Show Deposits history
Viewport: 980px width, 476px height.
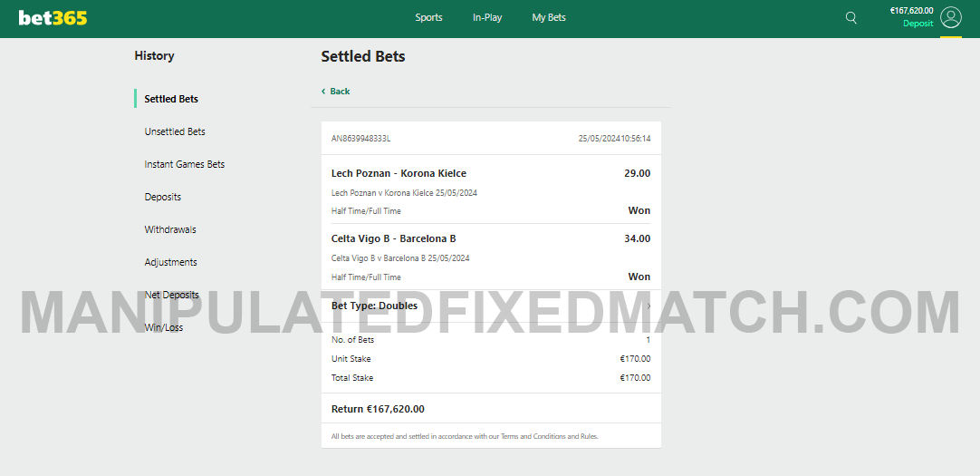(163, 197)
